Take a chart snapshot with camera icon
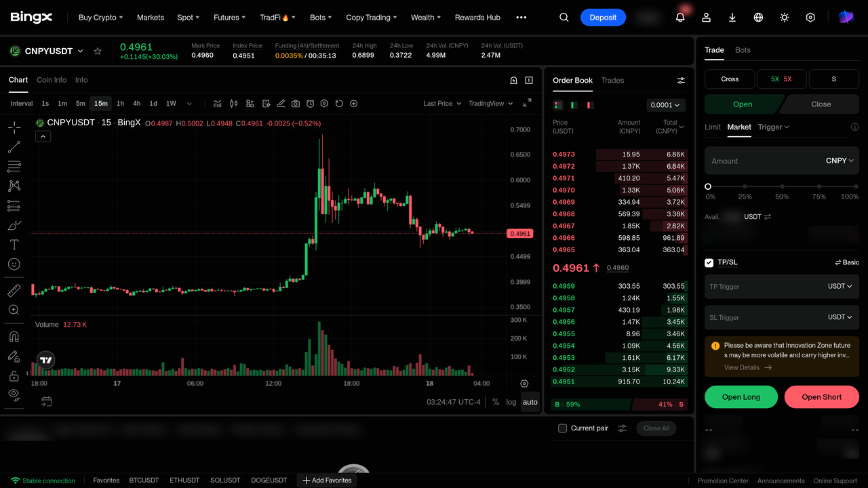 click(x=296, y=104)
